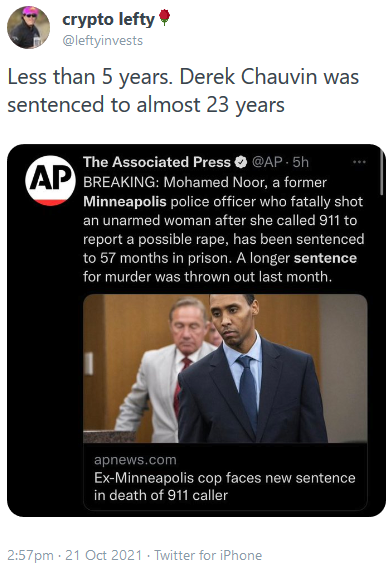Open the Ex-Minneapolis cop faces new sentence headline
This screenshot has width=392, height=570.
click(x=224, y=486)
